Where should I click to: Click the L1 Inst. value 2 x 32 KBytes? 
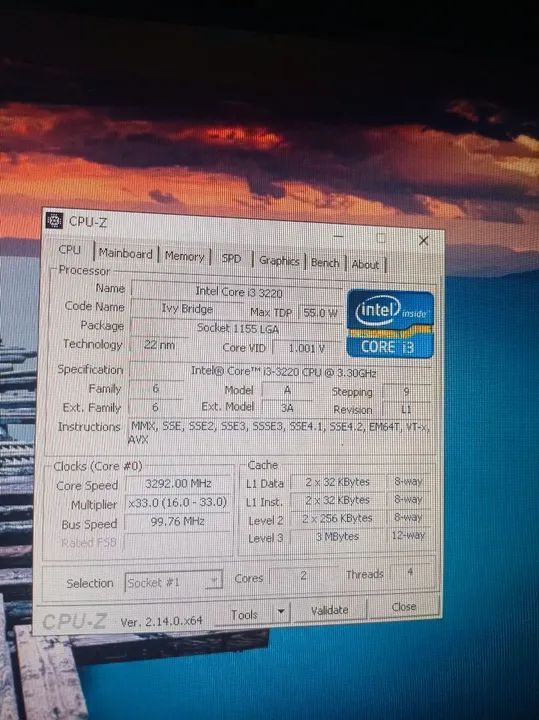coord(338,500)
